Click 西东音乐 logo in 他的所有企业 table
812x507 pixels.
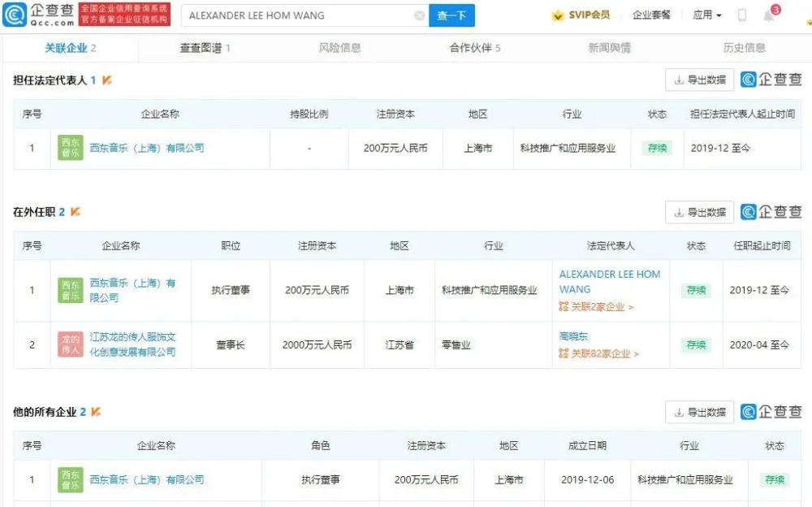(71, 480)
